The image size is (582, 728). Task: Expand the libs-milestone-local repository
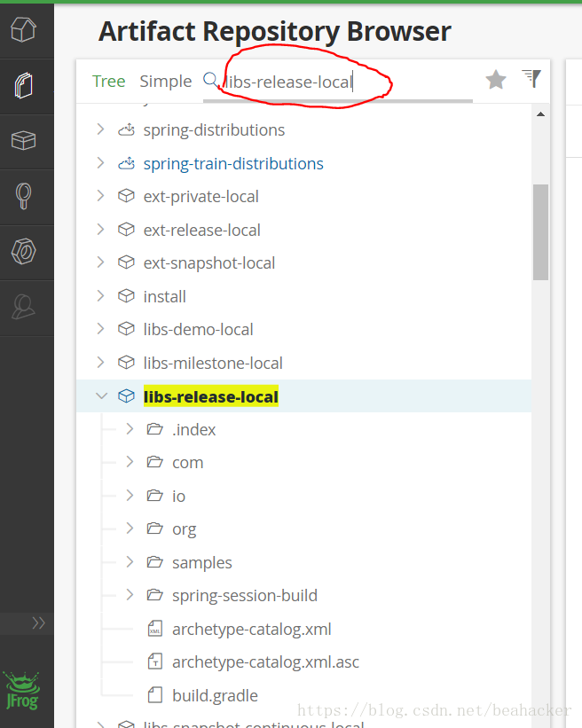click(x=100, y=362)
